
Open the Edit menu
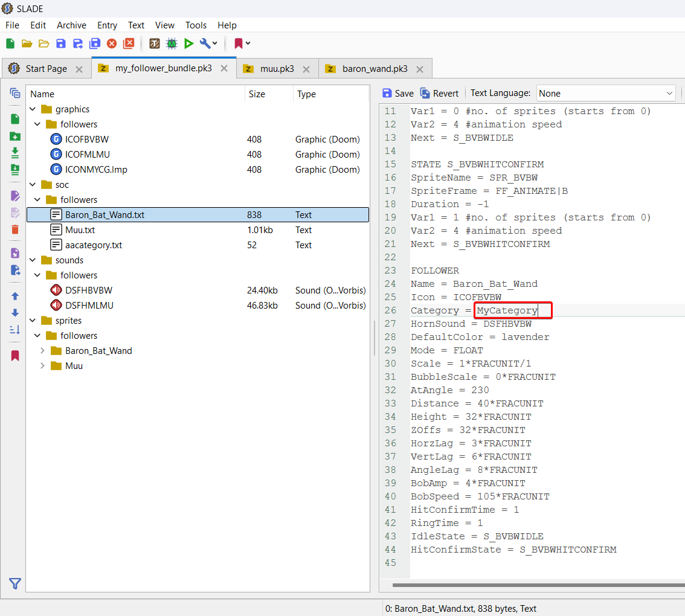[38, 25]
